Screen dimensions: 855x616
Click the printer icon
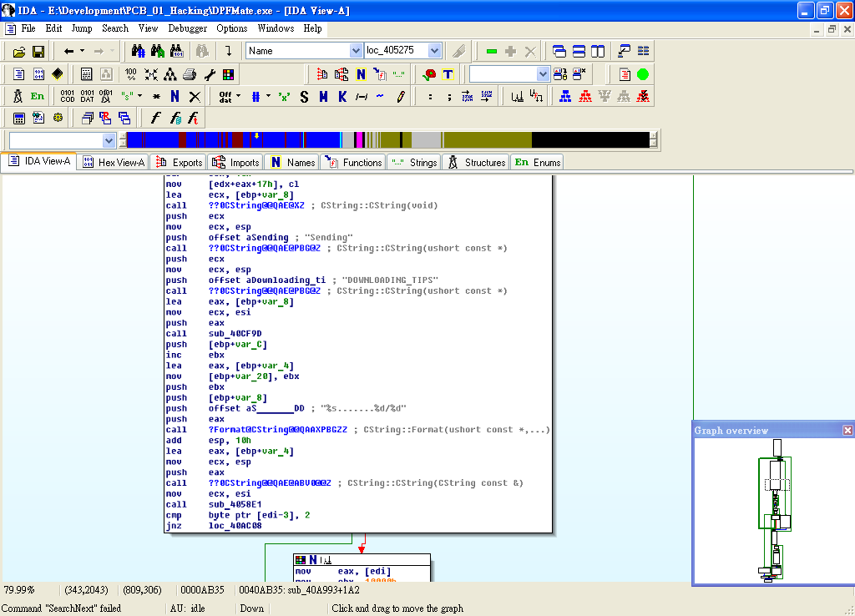tap(190, 74)
